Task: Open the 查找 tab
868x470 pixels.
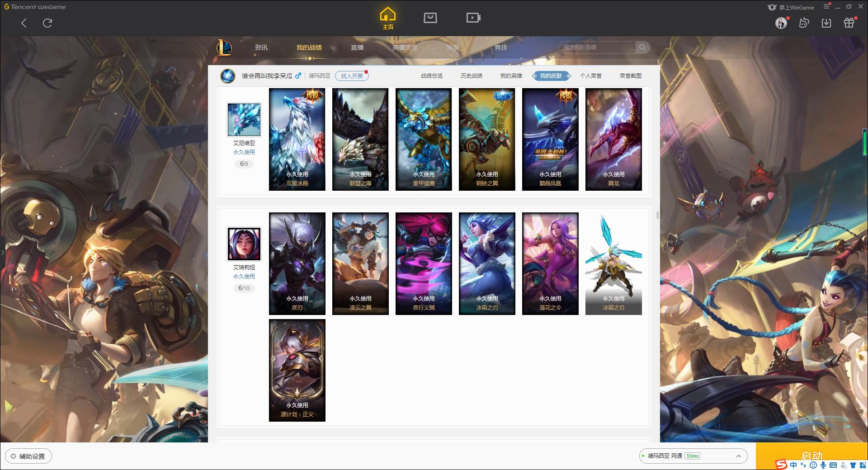Action: tap(501, 47)
